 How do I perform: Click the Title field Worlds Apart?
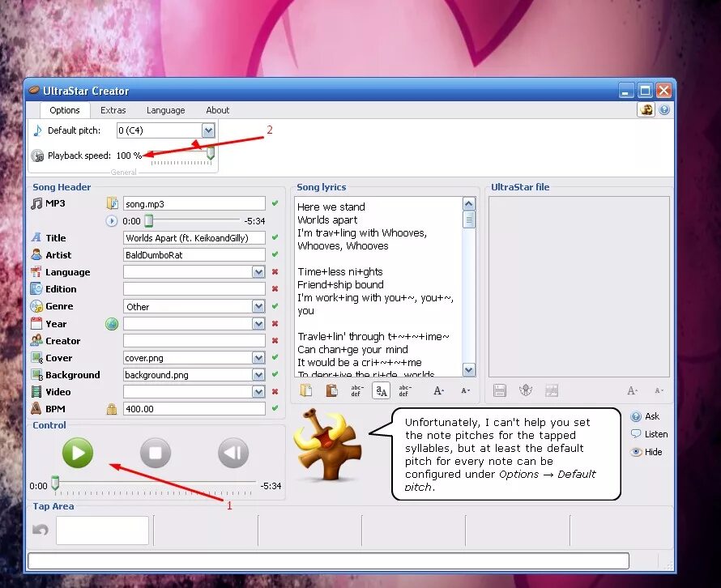(194, 237)
